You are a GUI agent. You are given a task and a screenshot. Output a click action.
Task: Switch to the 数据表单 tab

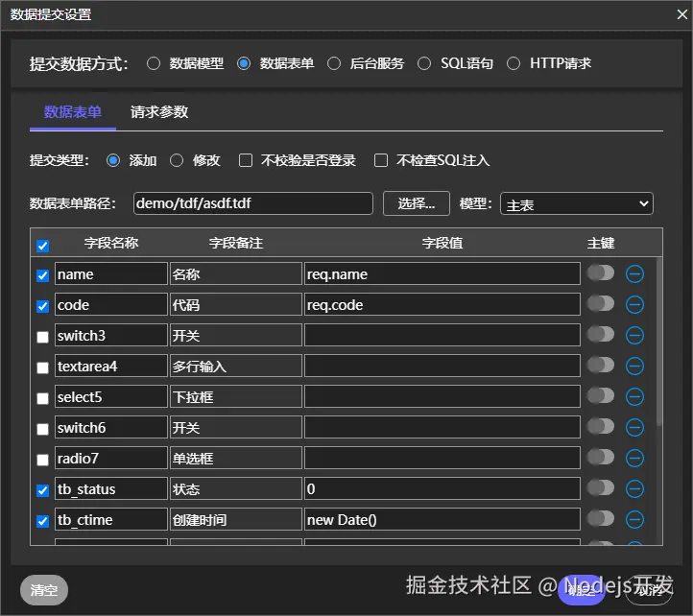pos(73,112)
